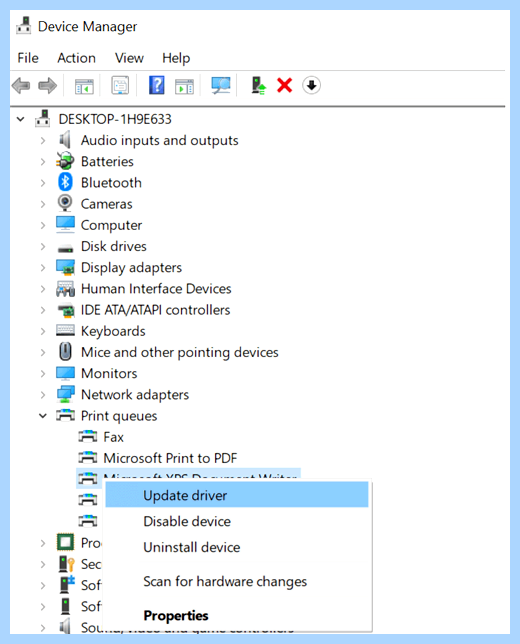The height and width of the screenshot is (644, 520).
Task: Click the Keyboards category icon
Action: [x=65, y=330]
